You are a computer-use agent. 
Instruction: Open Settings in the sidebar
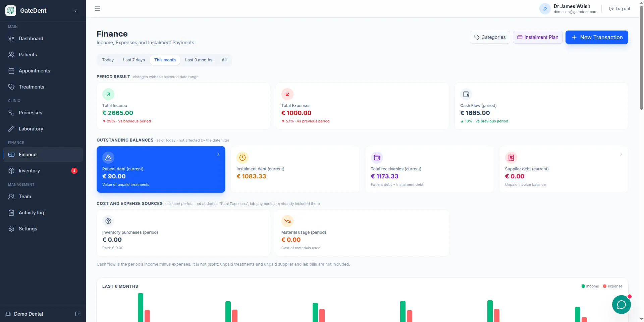[43, 229]
